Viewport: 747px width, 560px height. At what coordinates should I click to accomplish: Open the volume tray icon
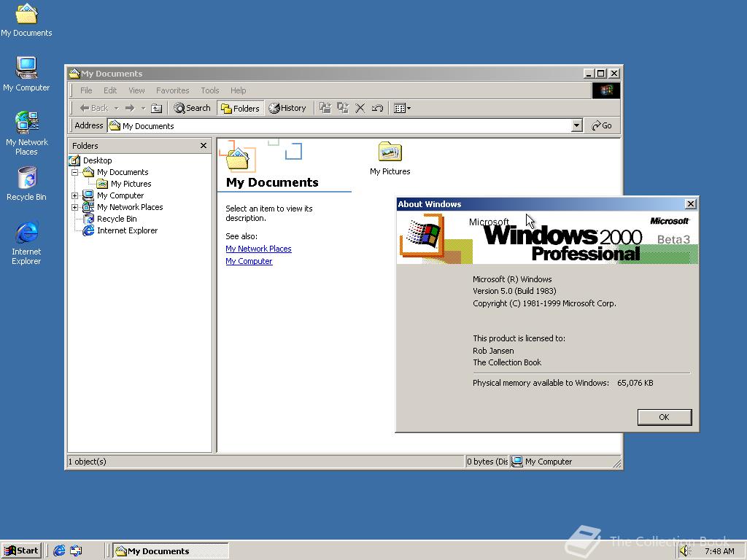pyautogui.click(x=685, y=551)
